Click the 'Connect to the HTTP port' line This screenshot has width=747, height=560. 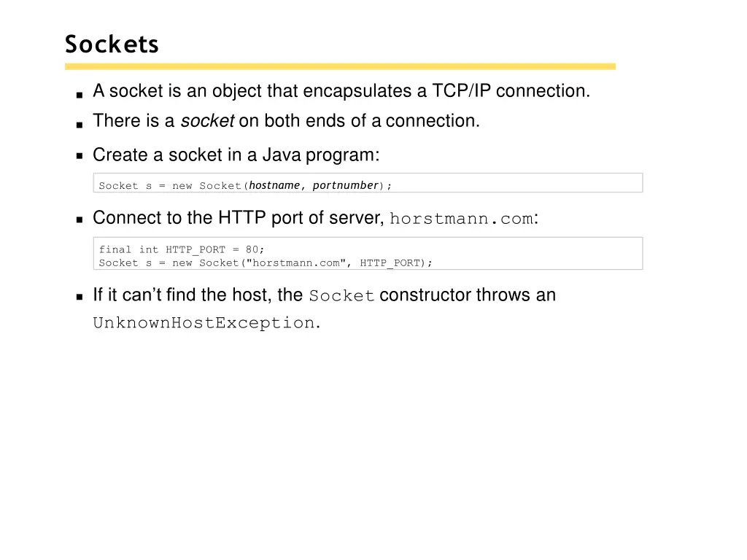(x=315, y=218)
